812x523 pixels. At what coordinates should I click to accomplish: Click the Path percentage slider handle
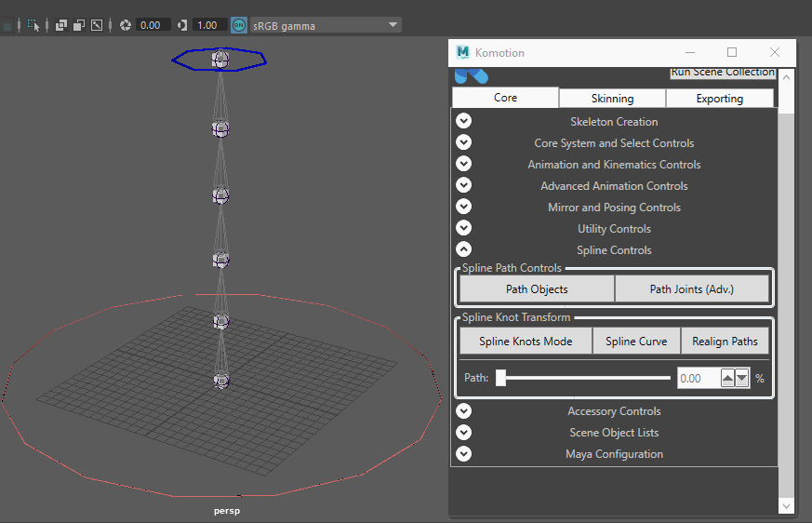(x=500, y=378)
